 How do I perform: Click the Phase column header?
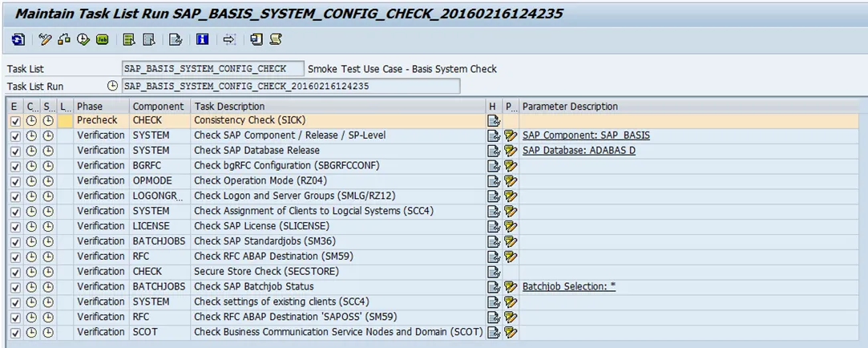[x=90, y=106]
